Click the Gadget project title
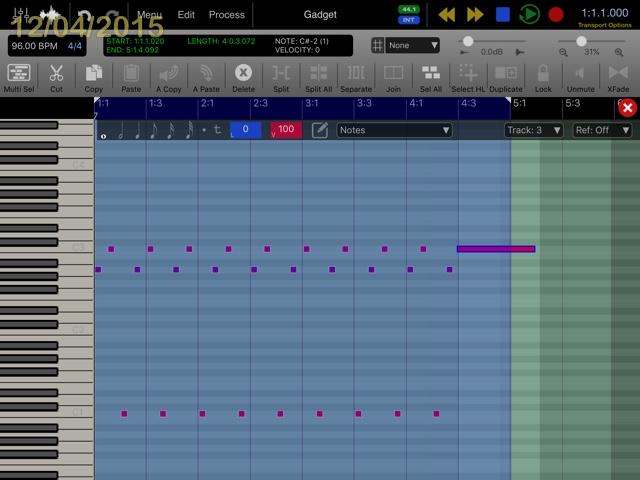Image resolution: width=640 pixels, height=480 pixels. click(320, 15)
